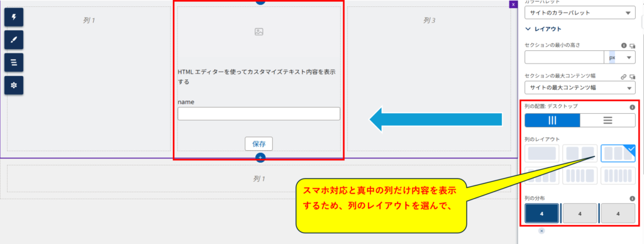This screenshot has height=244, width=644.
Task: Click info icon next to 列の配置
Action: tap(633, 107)
